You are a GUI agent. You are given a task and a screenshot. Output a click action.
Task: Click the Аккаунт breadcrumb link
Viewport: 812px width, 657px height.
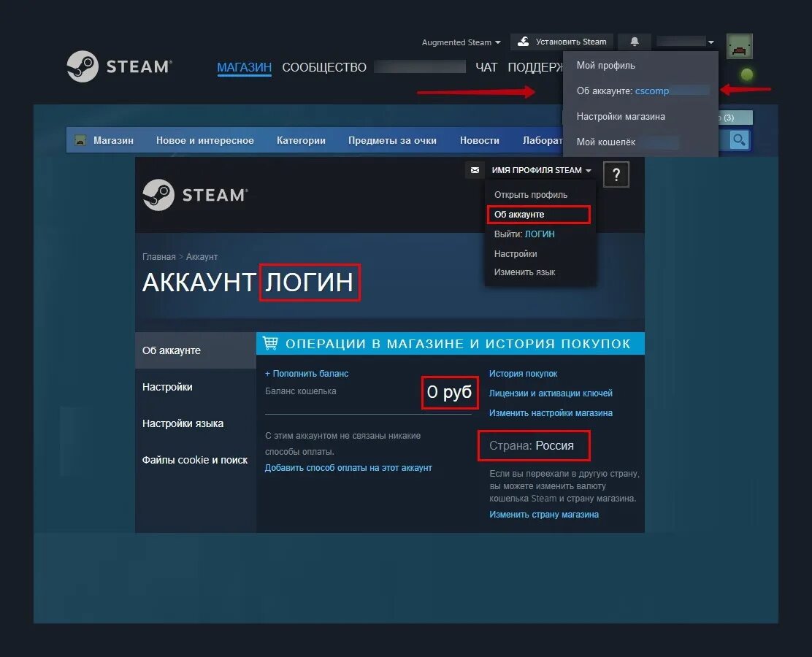click(202, 257)
